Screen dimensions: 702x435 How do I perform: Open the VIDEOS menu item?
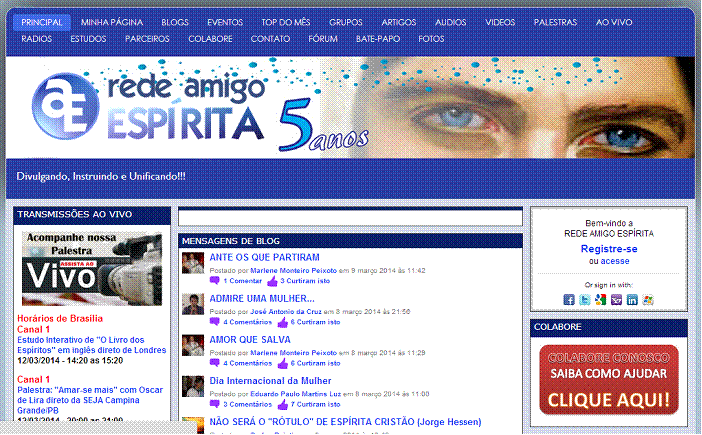pyautogui.click(x=500, y=22)
